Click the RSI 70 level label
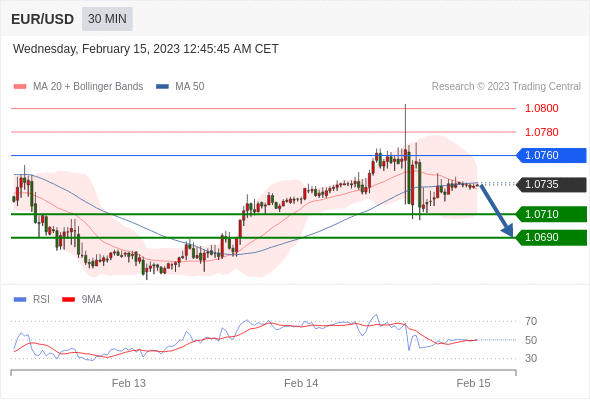The height and width of the screenshot is (400, 590). point(531,321)
